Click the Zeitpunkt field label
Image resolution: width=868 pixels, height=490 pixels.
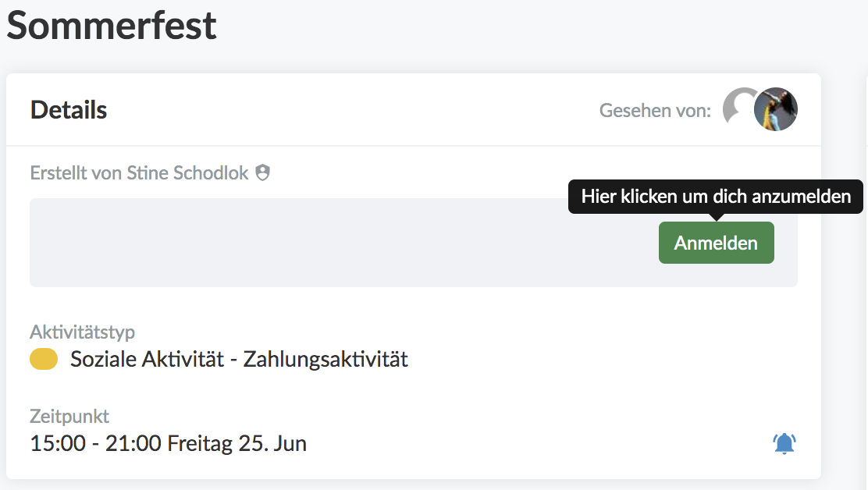tap(69, 416)
